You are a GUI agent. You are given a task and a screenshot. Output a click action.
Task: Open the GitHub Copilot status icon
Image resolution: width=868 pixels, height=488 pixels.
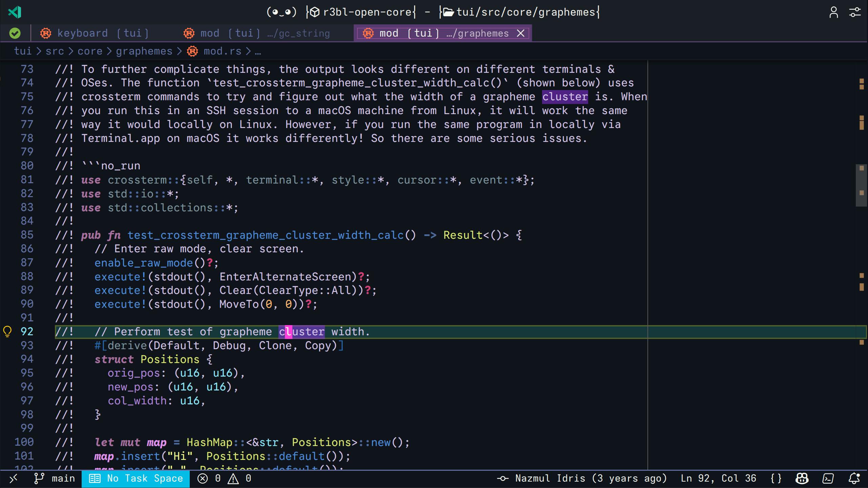[x=802, y=479]
